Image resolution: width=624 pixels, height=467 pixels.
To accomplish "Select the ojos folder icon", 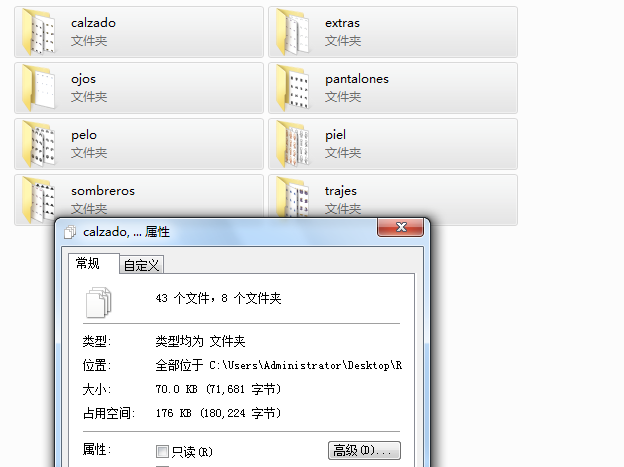I will point(39,88).
